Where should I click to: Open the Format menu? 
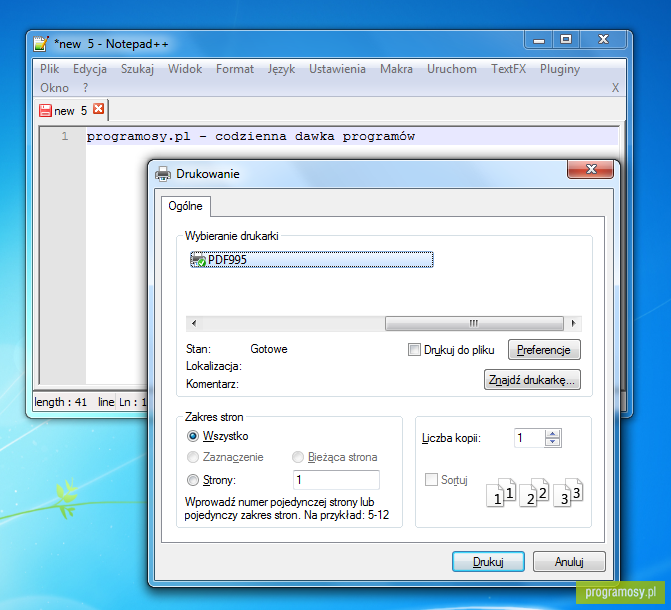coord(235,69)
